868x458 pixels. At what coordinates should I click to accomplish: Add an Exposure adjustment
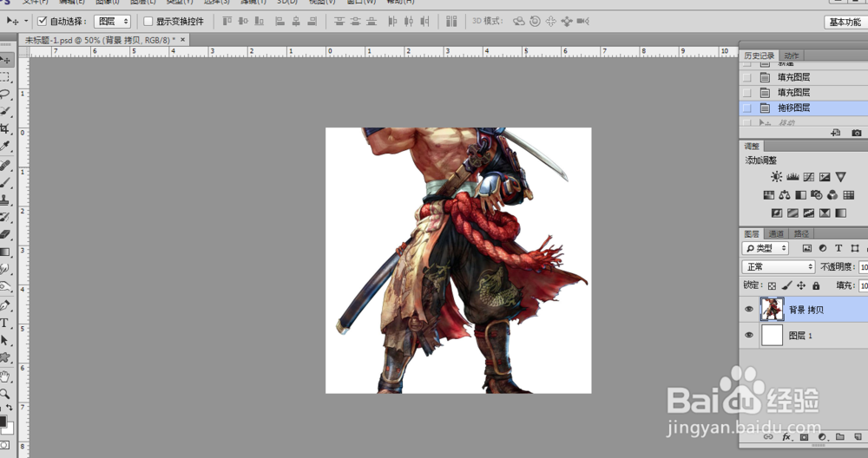[825, 177]
